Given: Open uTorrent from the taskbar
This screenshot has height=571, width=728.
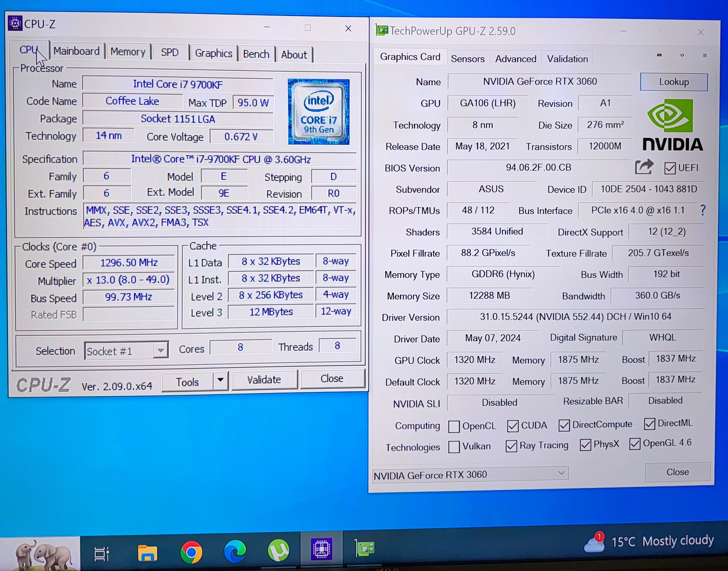Looking at the screenshot, I should (278, 550).
